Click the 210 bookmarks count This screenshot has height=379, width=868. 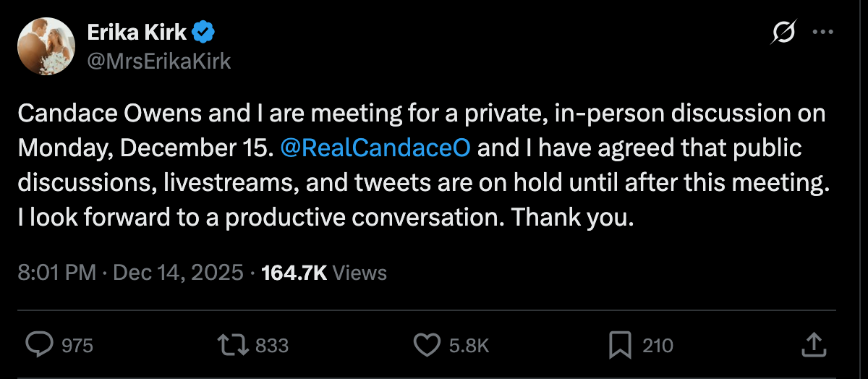pos(658,346)
